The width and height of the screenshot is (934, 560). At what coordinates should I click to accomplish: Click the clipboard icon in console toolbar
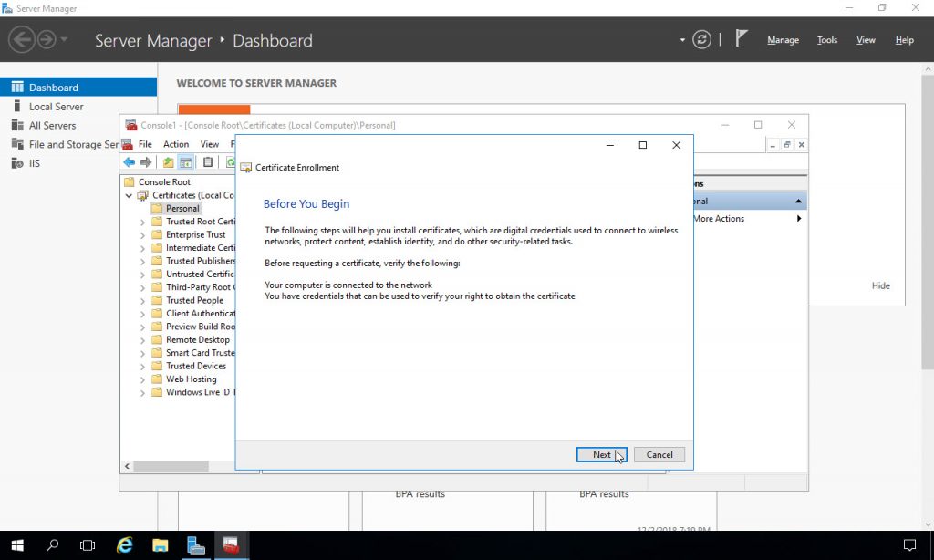(x=208, y=162)
